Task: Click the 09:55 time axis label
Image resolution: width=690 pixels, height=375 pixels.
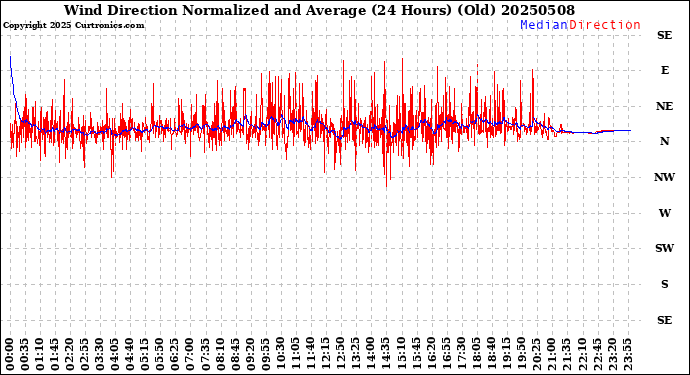Action: point(265,354)
